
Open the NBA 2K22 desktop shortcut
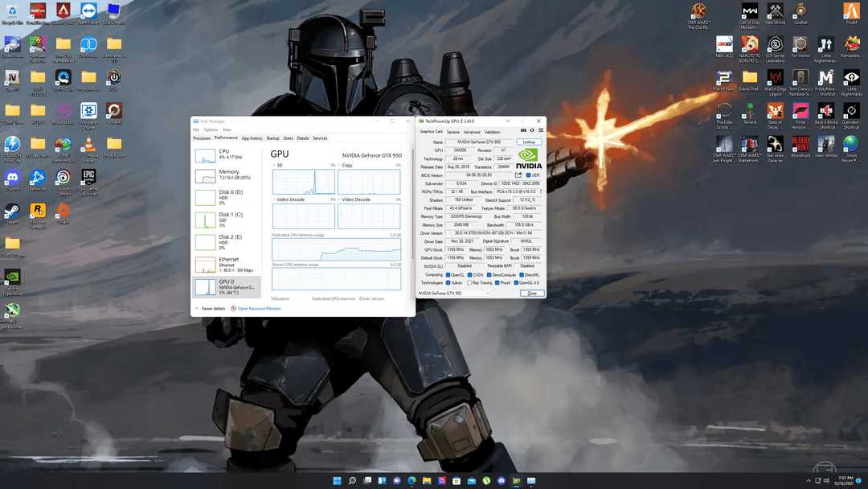coord(724,47)
